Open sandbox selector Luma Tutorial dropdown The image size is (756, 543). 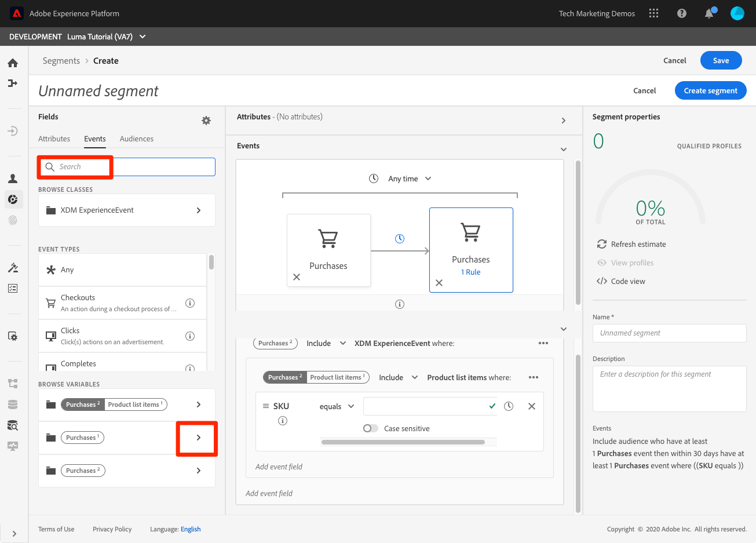coord(107,37)
